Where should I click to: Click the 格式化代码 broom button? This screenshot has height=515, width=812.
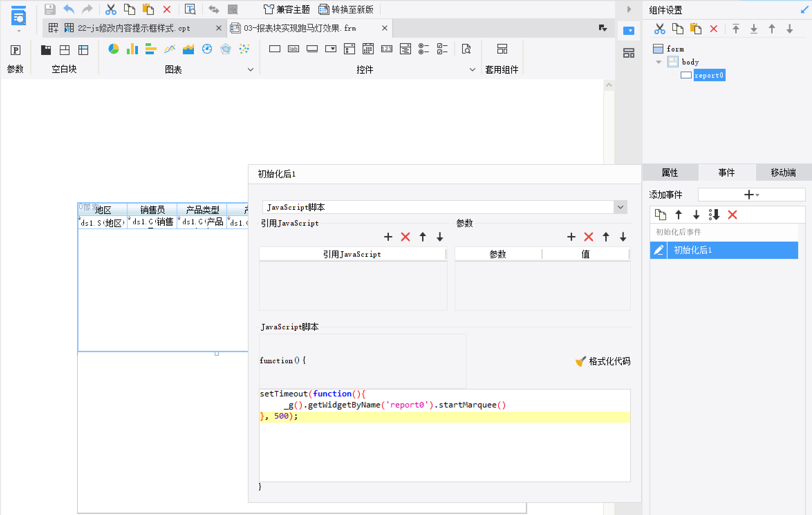pyautogui.click(x=603, y=361)
